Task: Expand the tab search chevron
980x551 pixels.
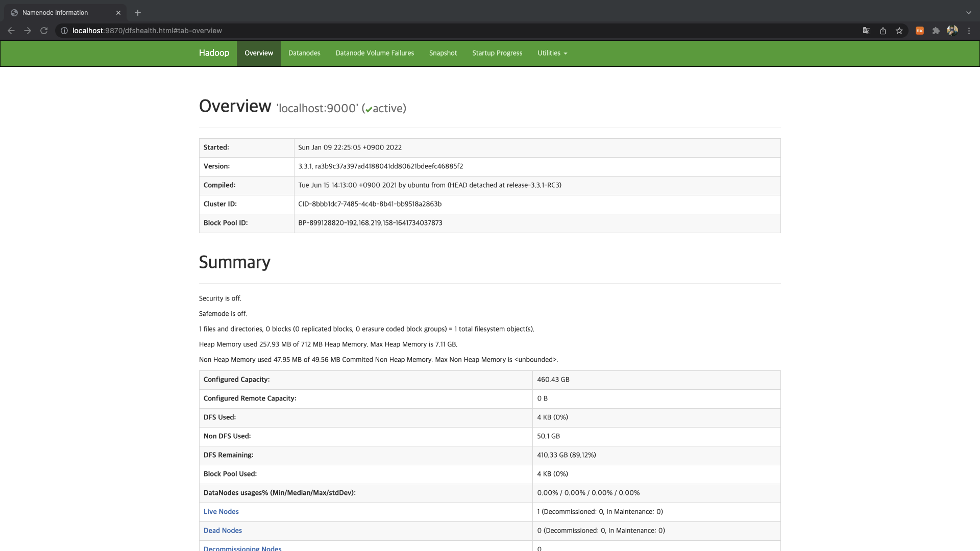Action: coord(968,13)
